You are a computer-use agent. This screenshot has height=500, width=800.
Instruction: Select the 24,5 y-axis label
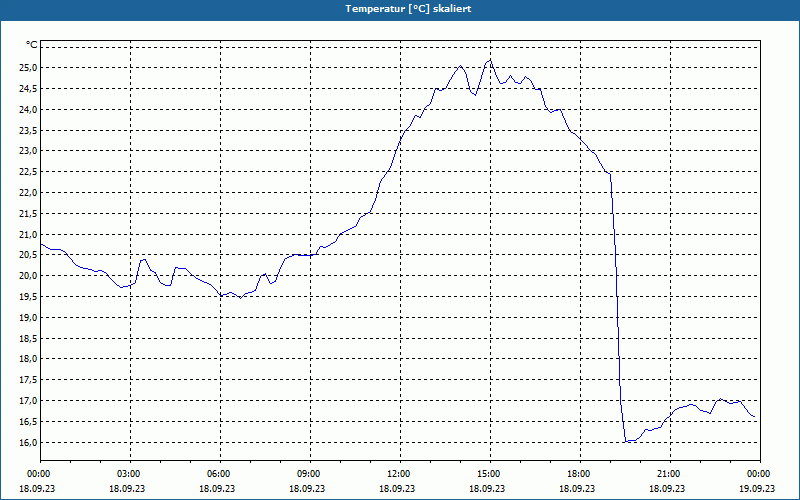[29, 89]
